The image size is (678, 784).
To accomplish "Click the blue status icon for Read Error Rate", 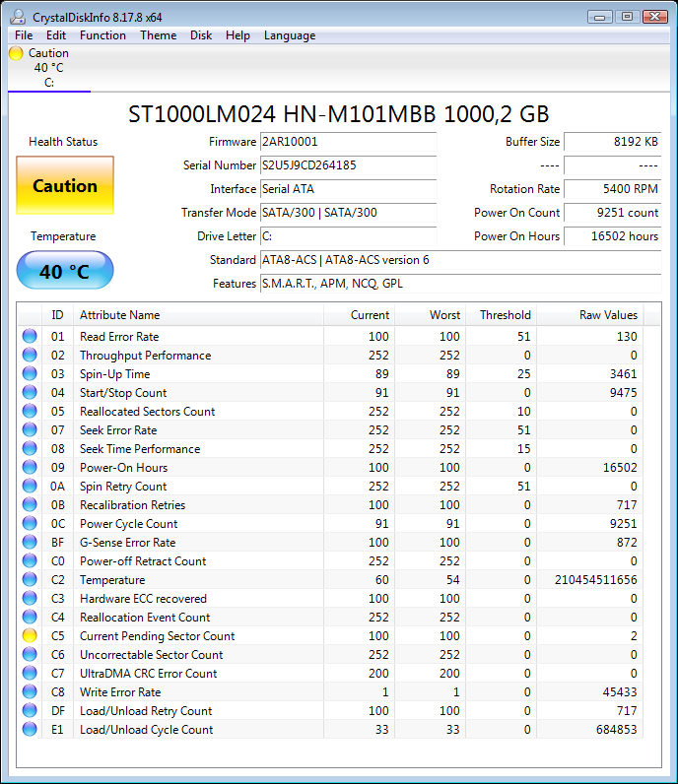I will click(30, 336).
